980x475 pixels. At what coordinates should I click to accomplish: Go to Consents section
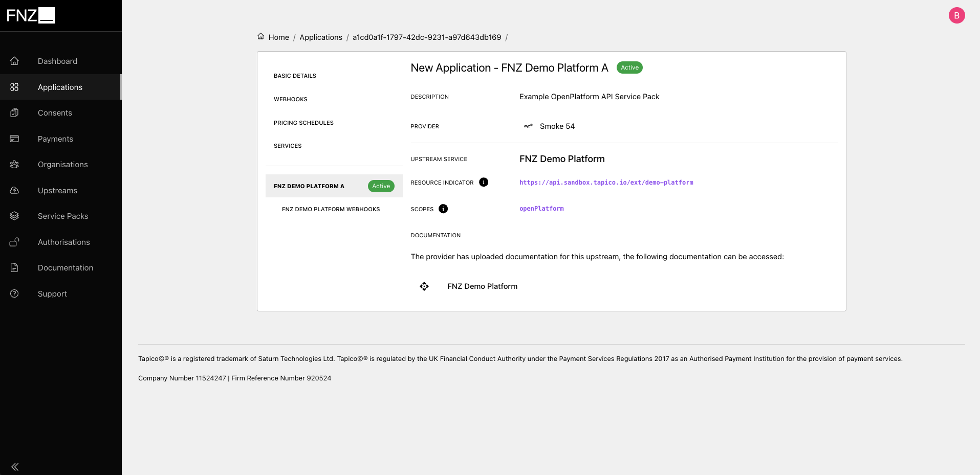55,112
